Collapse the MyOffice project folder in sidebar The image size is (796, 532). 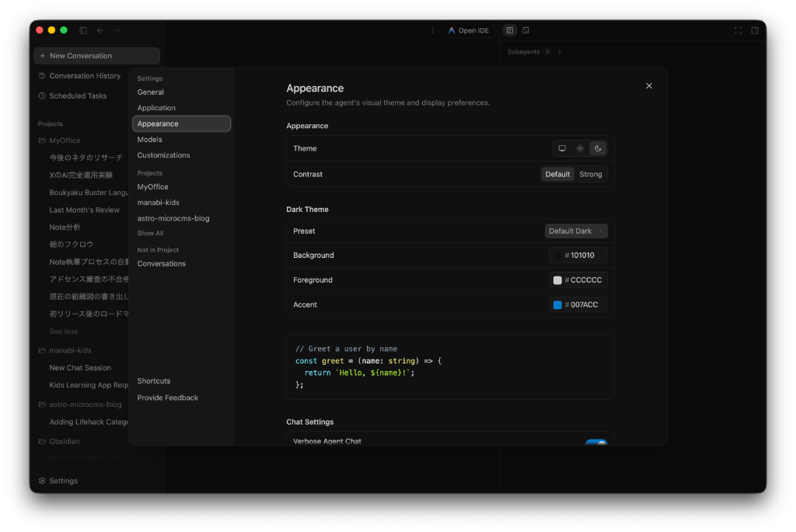pos(59,141)
